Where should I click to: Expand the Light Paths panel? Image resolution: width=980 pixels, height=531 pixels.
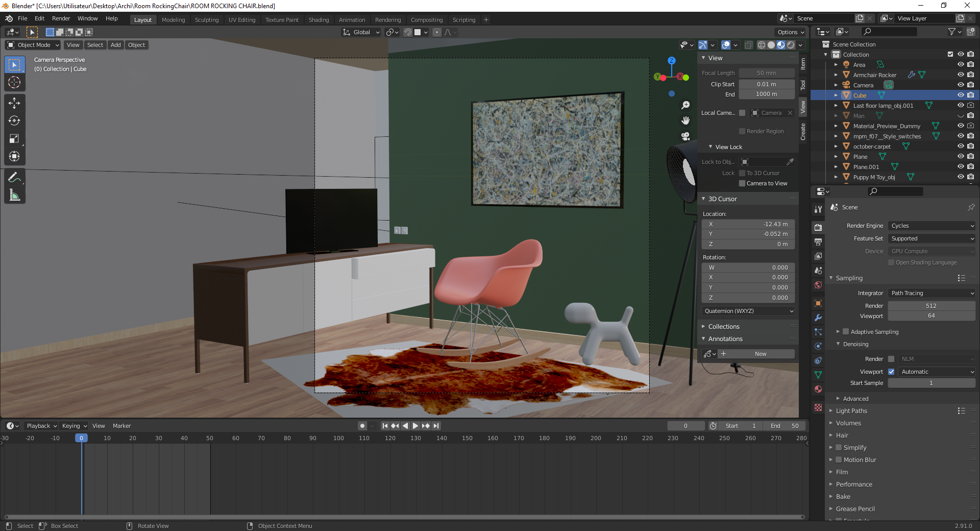tap(851, 411)
